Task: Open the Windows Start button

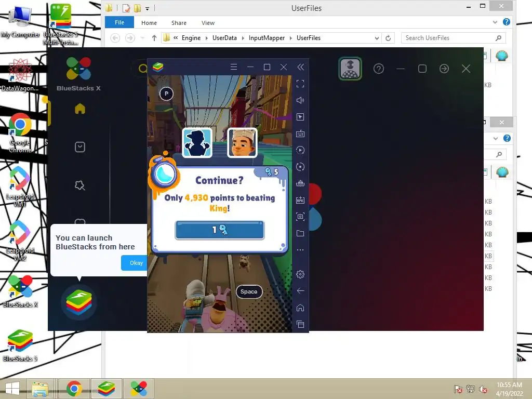Action: pos(12,389)
